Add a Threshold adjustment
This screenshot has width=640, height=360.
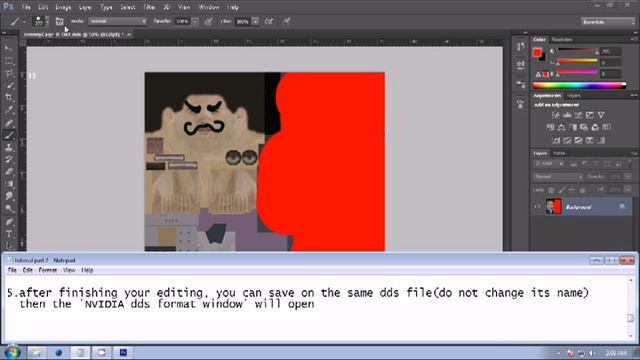pos(578,140)
